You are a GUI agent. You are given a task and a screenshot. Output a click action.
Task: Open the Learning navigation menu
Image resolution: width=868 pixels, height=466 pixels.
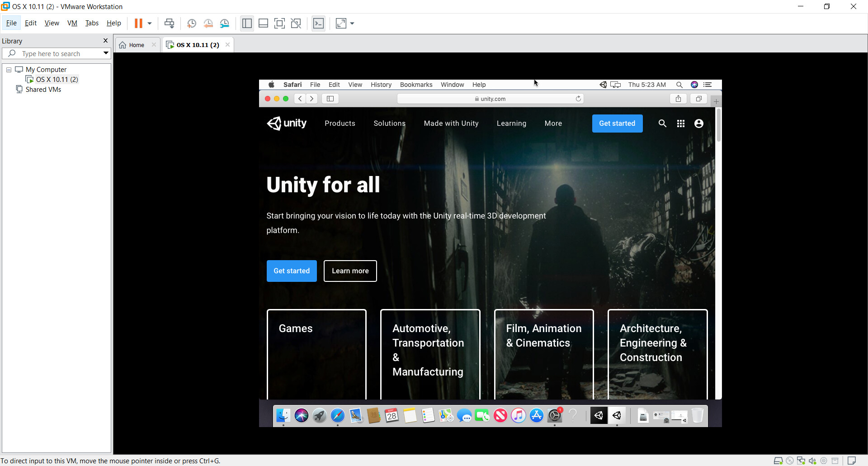click(511, 124)
